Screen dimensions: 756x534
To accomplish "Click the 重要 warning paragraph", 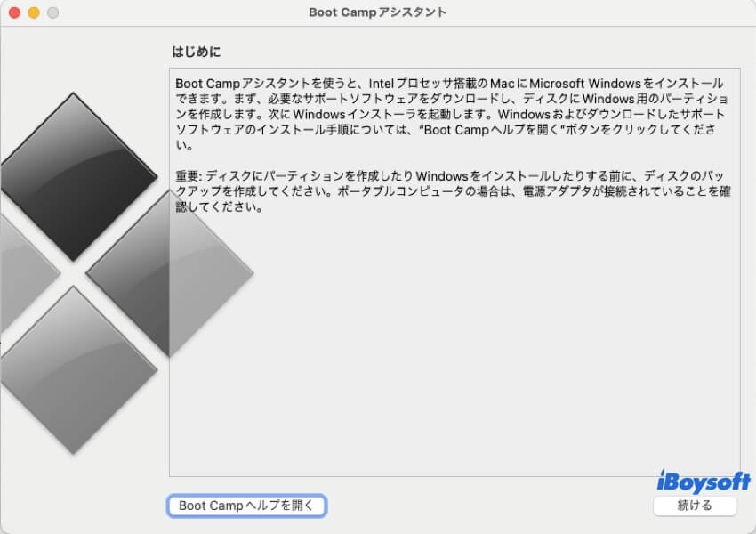I will 445,189.
